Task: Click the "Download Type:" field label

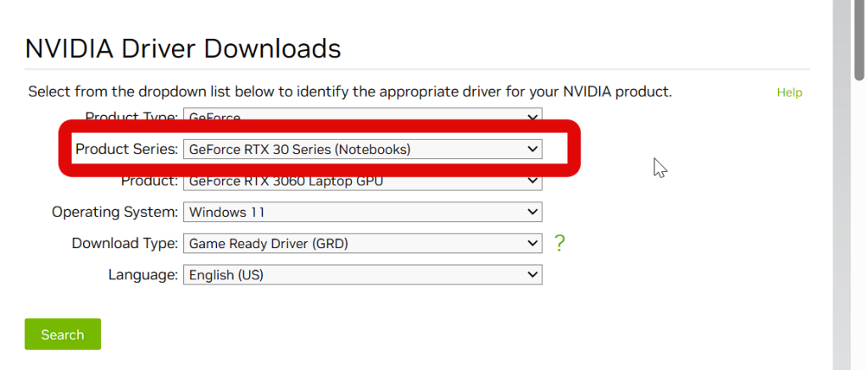Action: pyautogui.click(x=125, y=244)
